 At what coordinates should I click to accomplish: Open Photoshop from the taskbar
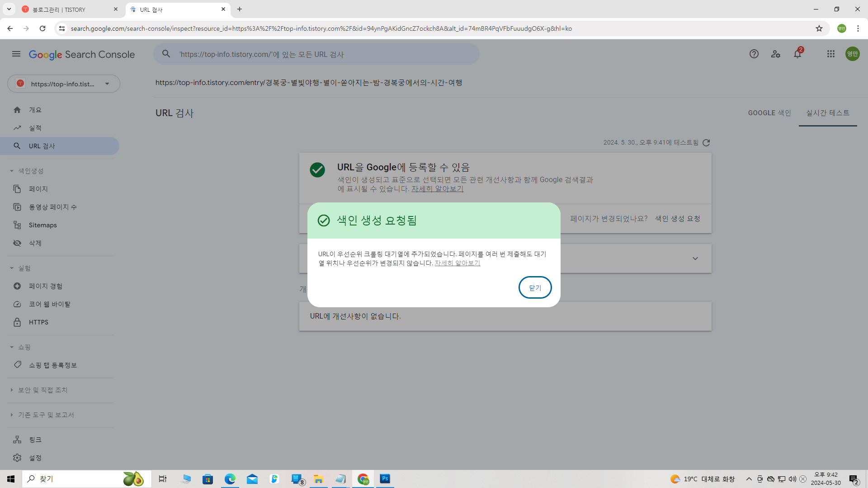tap(385, 479)
